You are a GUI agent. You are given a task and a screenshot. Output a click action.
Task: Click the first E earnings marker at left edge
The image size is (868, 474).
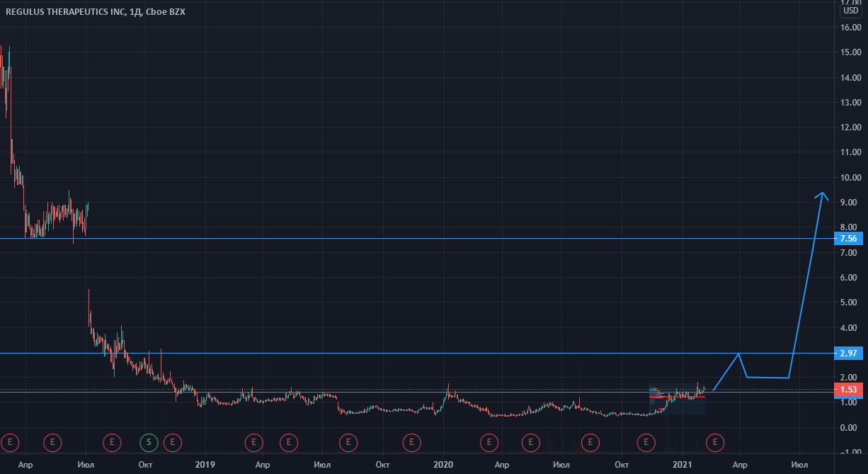tap(10, 442)
